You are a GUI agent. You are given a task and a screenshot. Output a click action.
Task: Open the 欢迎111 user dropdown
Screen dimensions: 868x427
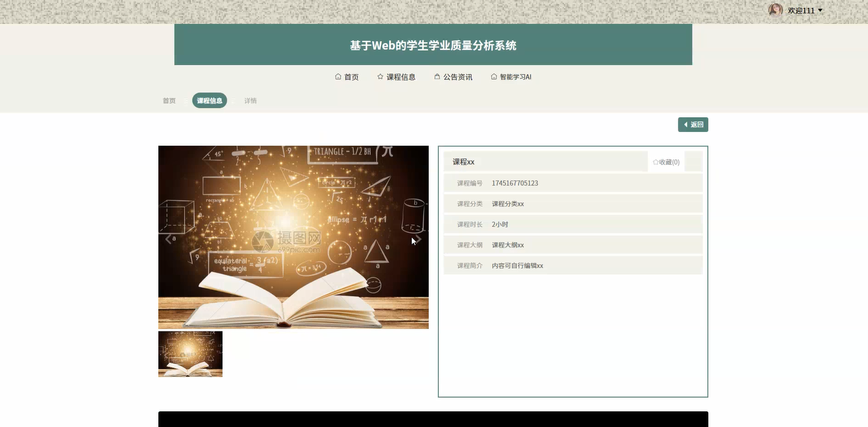click(x=801, y=10)
